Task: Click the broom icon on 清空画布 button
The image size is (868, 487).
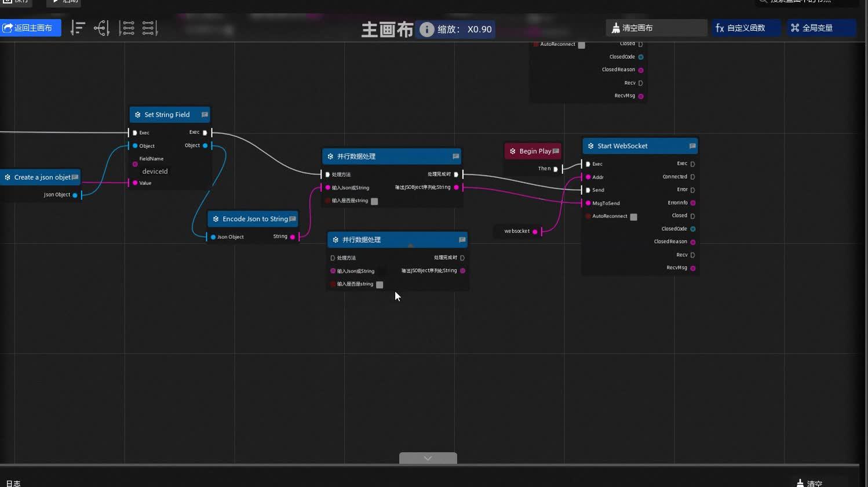Action: pos(616,27)
